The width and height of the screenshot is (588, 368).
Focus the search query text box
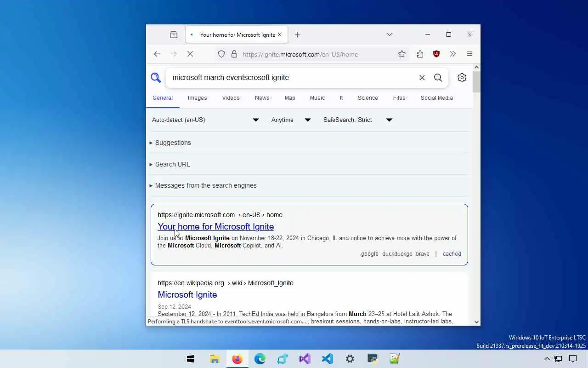[x=291, y=78]
